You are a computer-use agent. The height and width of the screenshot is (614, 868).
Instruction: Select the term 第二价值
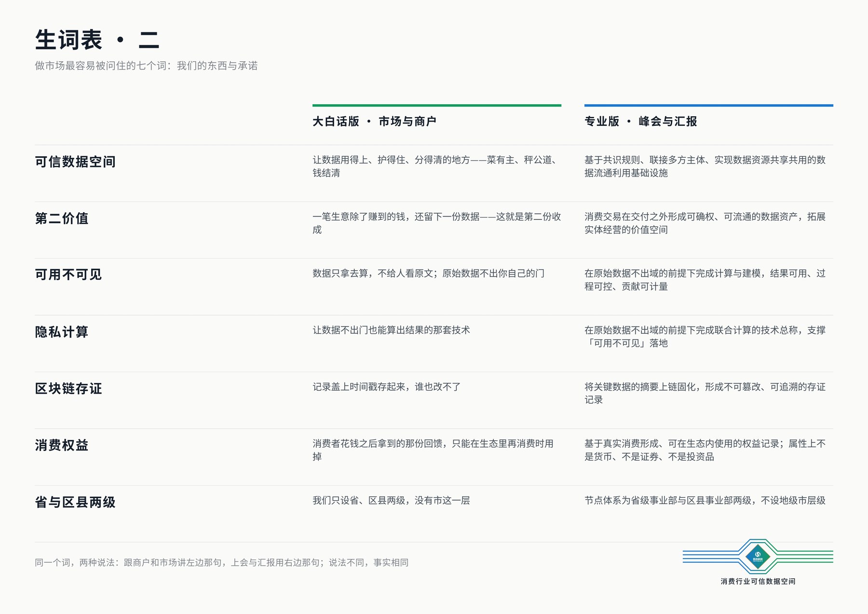(62, 218)
